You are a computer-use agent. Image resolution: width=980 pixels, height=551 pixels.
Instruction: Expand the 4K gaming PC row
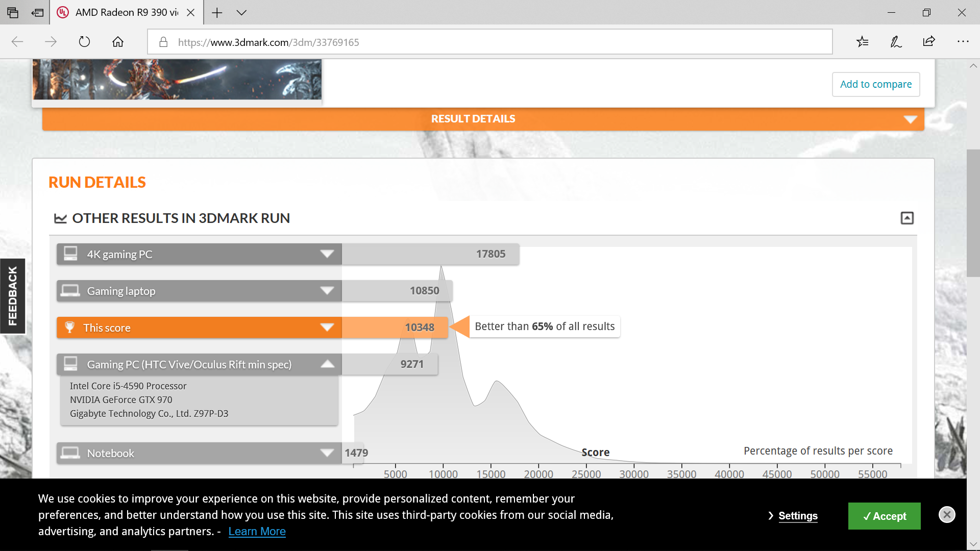(x=327, y=254)
